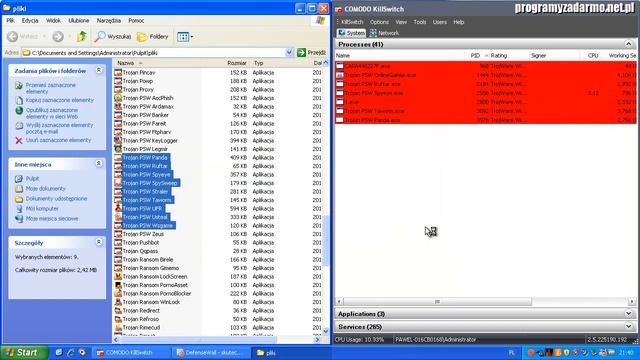Select Trojan PSW KeyLogger file icon
This screenshot has height=360, width=640.
click(x=118, y=140)
